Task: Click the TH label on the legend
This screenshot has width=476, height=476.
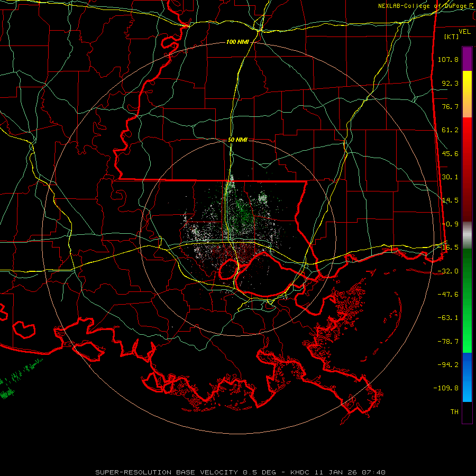Action: coord(454,412)
